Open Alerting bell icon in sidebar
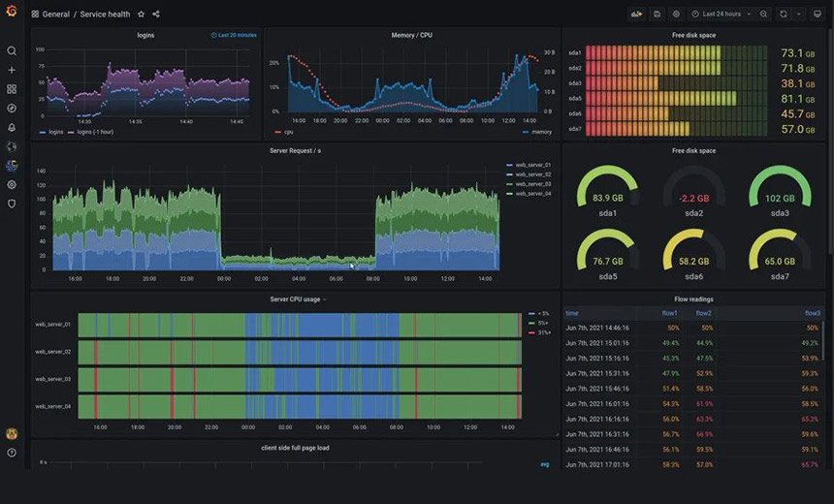Image resolution: width=834 pixels, height=504 pixels. coord(12,127)
